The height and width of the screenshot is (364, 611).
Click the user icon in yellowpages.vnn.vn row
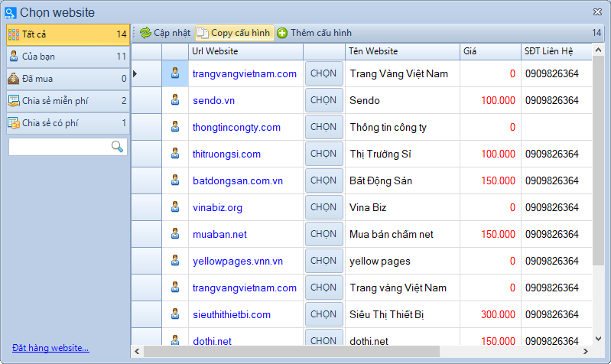(x=175, y=261)
